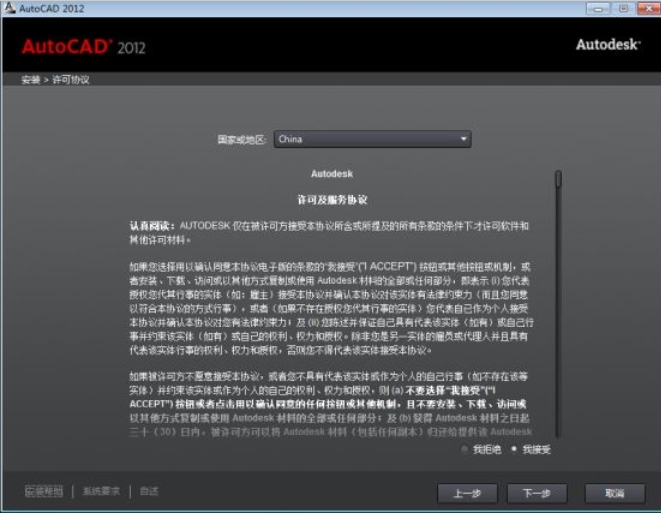Close the AutoCAD 2012 installer window

[648, 8]
